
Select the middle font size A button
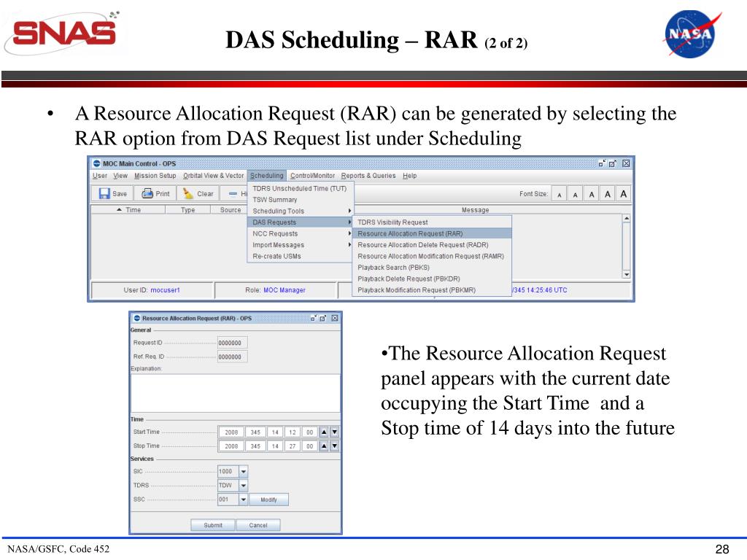point(591,194)
